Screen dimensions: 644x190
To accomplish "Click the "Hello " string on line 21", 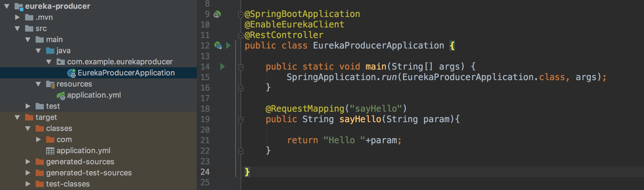I will click(x=344, y=140).
